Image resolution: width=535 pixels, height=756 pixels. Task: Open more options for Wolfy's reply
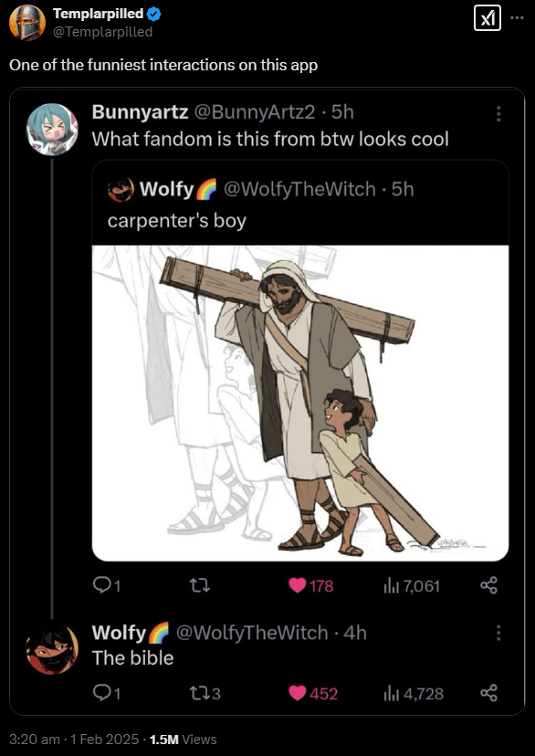pos(498,633)
